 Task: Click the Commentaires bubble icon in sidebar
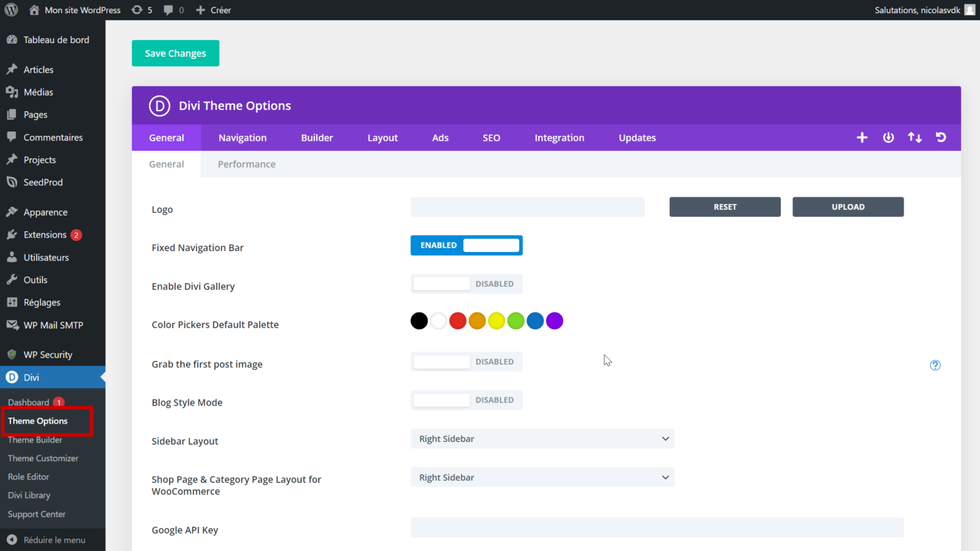coord(12,137)
